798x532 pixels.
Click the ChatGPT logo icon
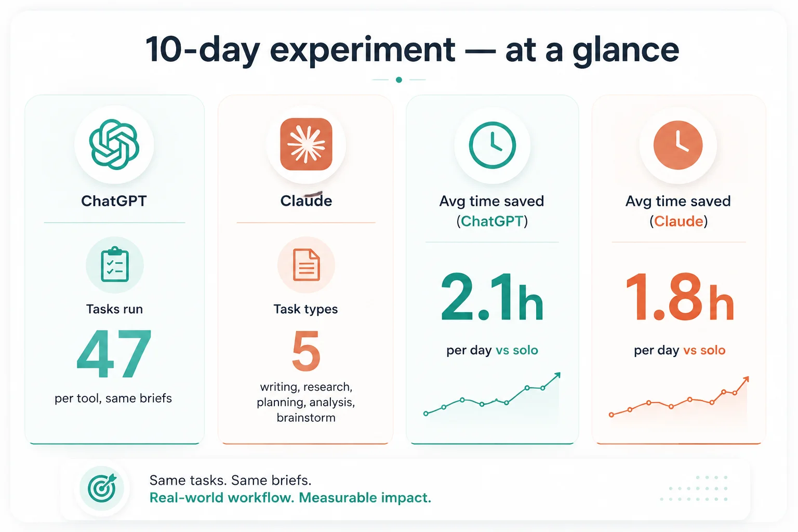pos(114,144)
